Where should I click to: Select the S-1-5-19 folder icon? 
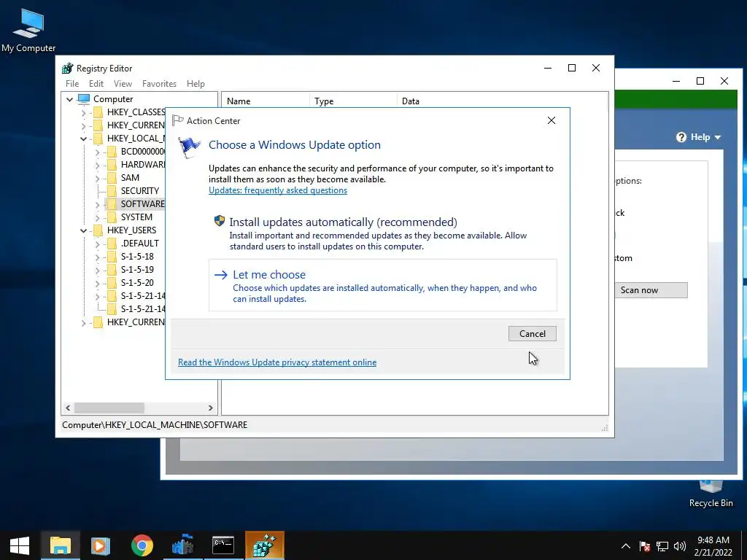pyautogui.click(x=112, y=270)
